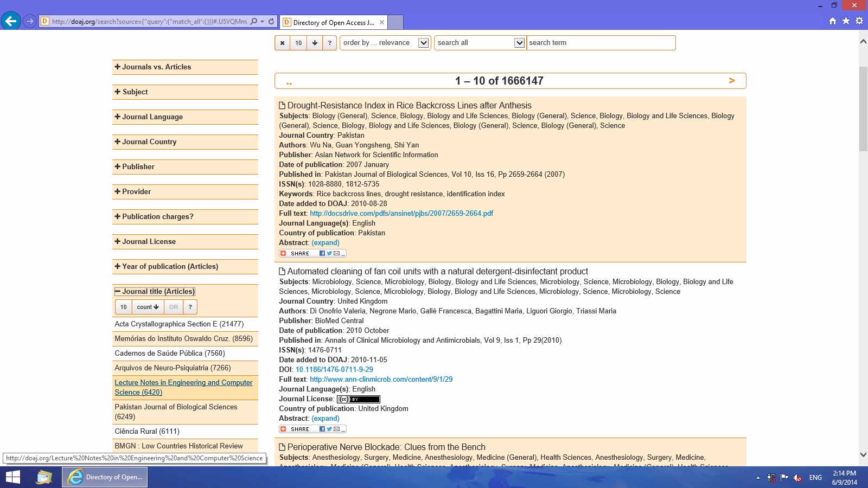Expand the Subject facet
Viewport: 868px width, 488px height.
click(185, 92)
